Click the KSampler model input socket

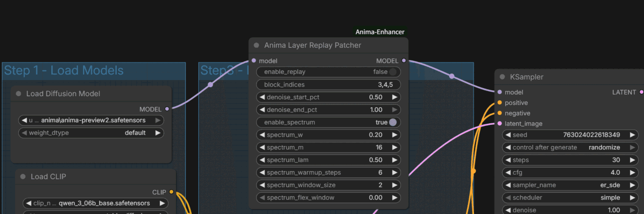point(499,92)
